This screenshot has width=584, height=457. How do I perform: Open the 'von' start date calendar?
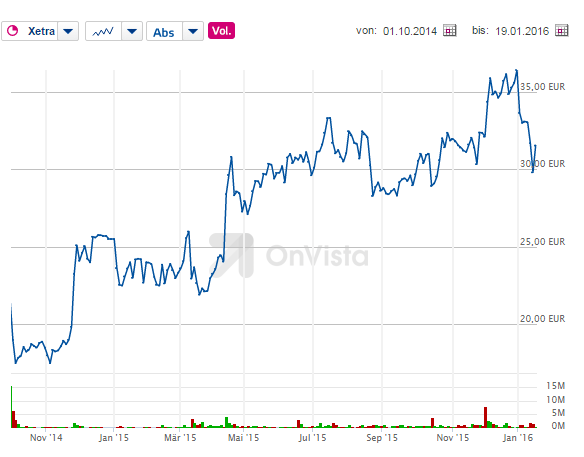point(450,31)
